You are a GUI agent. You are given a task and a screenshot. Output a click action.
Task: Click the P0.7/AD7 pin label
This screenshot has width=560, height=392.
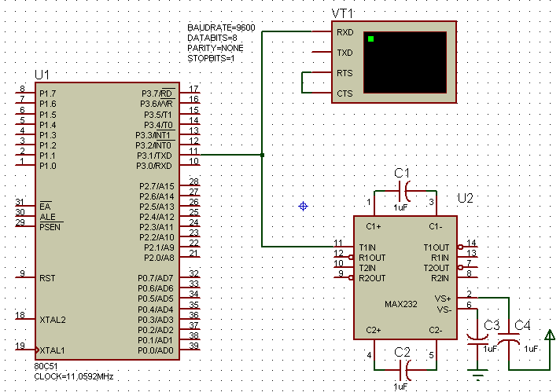click(x=156, y=278)
